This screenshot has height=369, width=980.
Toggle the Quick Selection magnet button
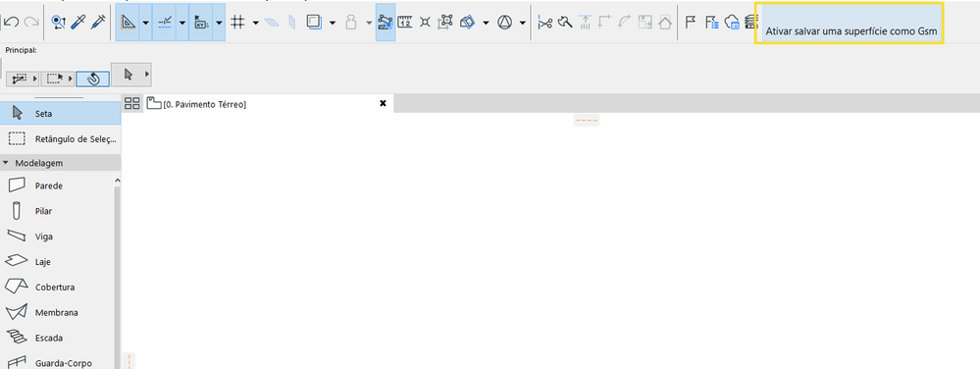pyautogui.click(x=93, y=79)
